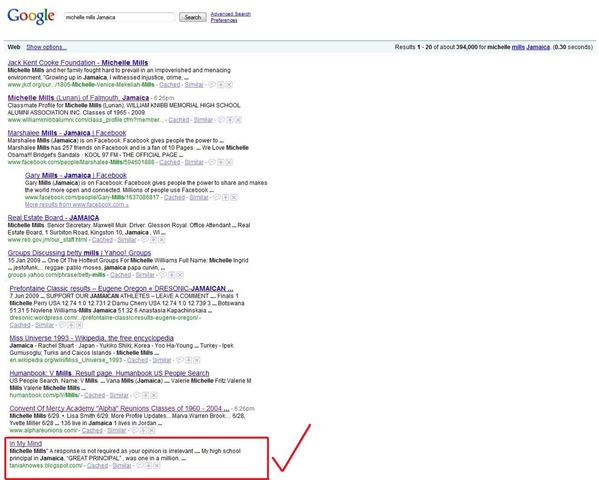This screenshot has height=480, width=599.
Task: View Similar pages for Gary Mills Facebook result
Action: coord(199,198)
